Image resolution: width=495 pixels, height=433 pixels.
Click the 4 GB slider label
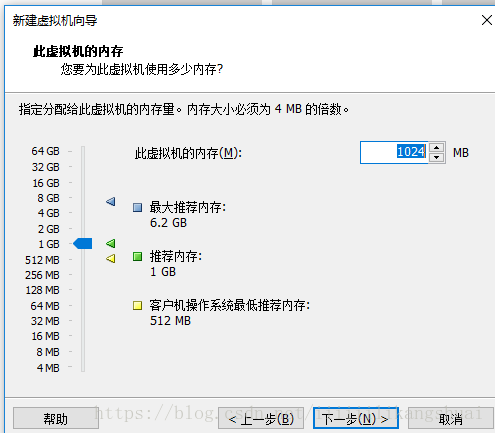tap(48, 213)
